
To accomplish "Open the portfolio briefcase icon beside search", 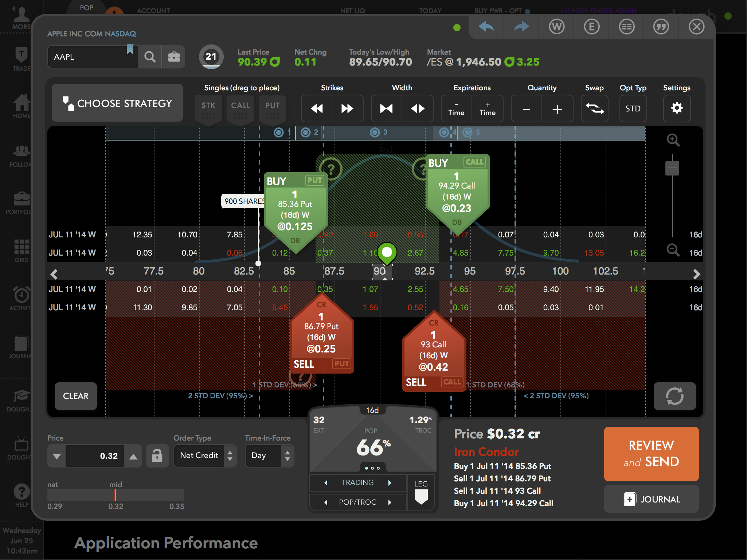I will [174, 57].
